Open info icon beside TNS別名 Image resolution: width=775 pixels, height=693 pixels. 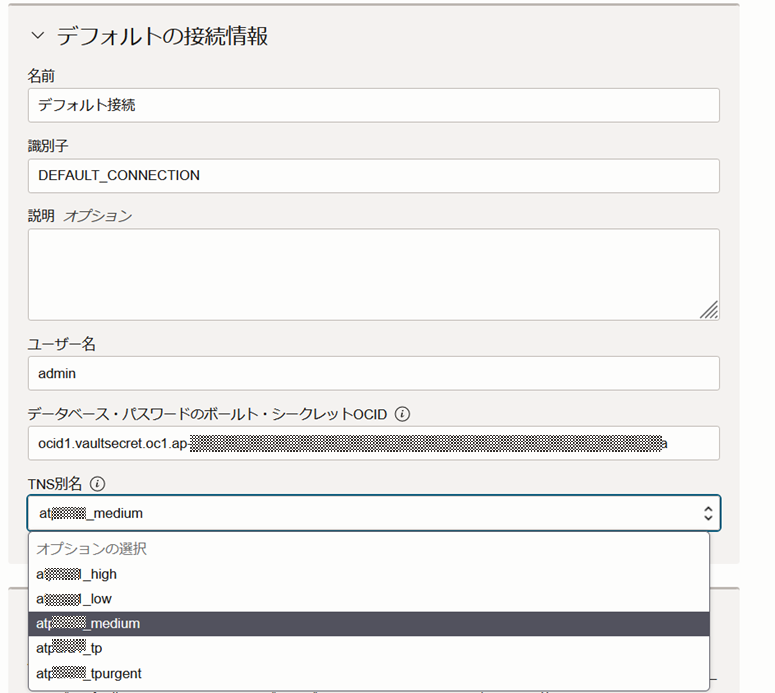97,483
